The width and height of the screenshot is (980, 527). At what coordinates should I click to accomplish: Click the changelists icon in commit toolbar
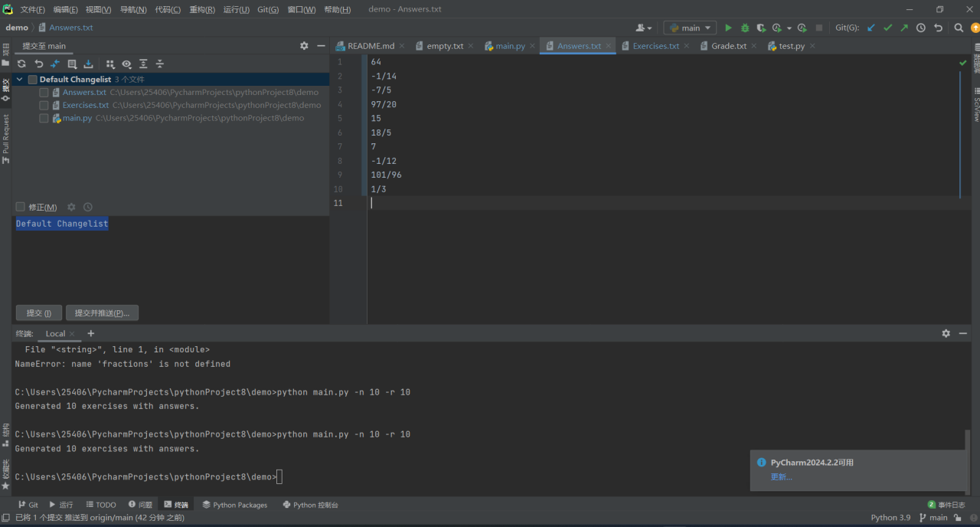pos(72,64)
